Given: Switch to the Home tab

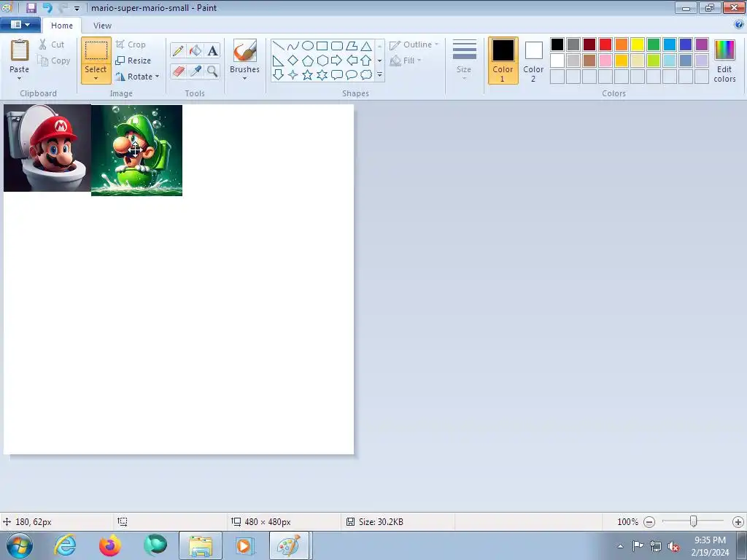Looking at the screenshot, I should click(x=62, y=26).
